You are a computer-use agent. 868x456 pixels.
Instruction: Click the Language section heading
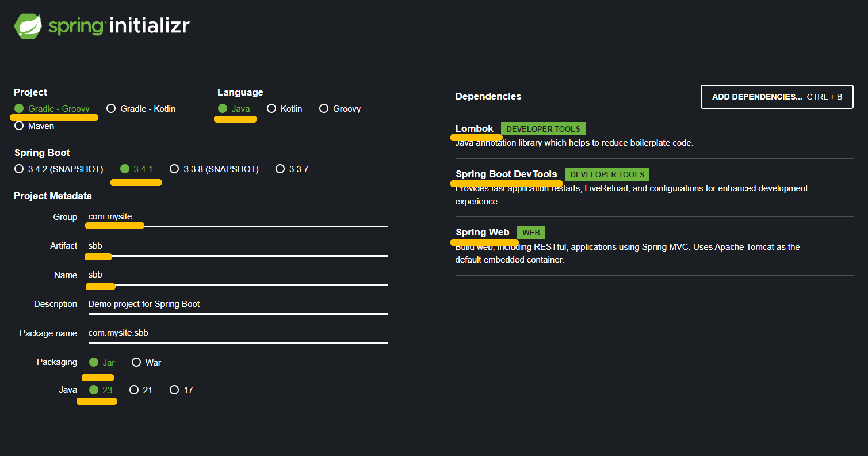click(240, 92)
